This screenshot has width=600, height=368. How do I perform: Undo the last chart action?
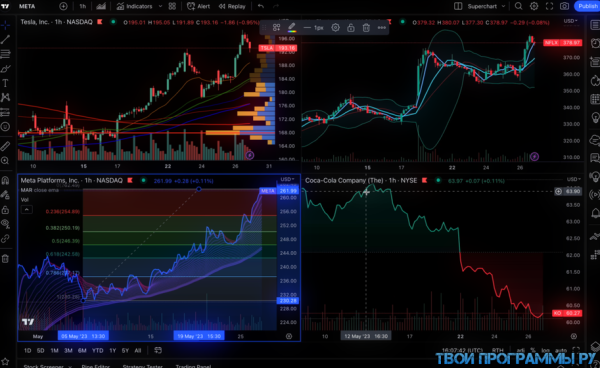tap(261, 6)
